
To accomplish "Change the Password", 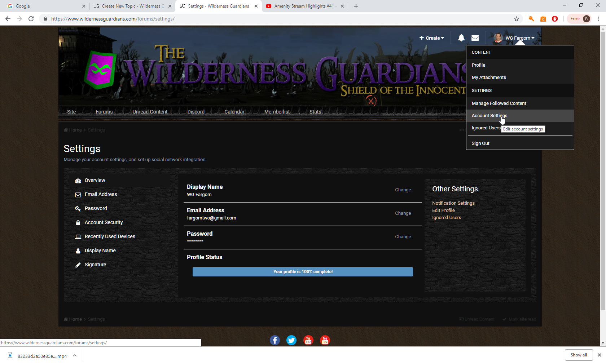I will point(403,237).
